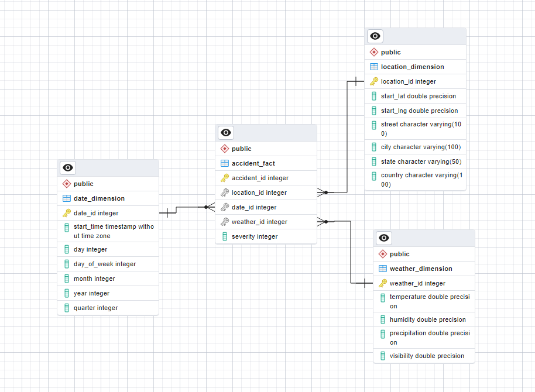
Task: Toggle details eye on the location_dimension table
Action: pos(375,36)
